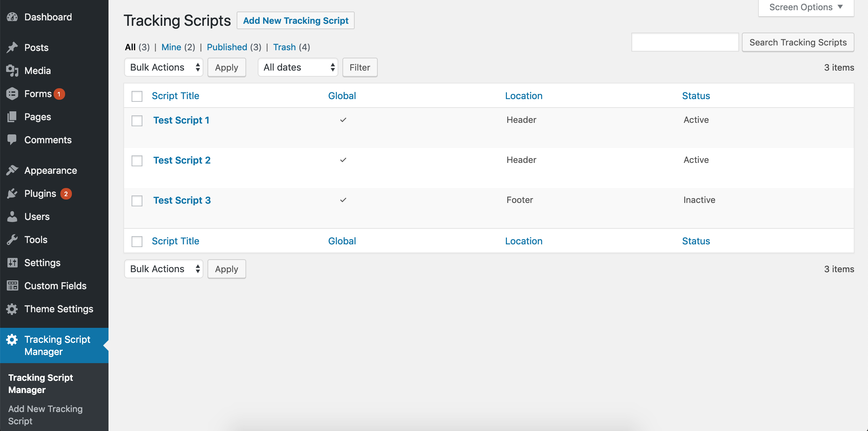The image size is (868, 431).
Task: Click the Filter button next to All dates
Action: [359, 68]
